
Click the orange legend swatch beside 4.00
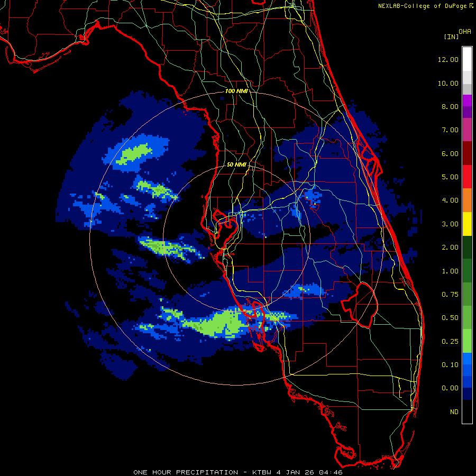[467, 200]
